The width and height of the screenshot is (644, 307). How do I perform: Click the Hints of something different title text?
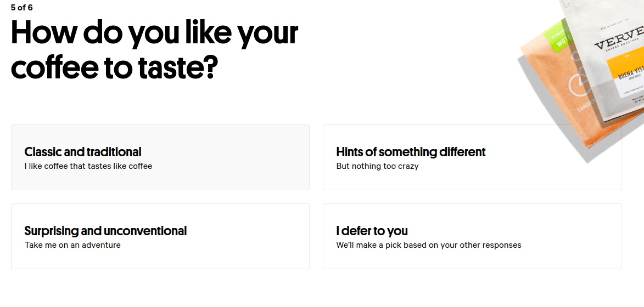[x=411, y=152]
